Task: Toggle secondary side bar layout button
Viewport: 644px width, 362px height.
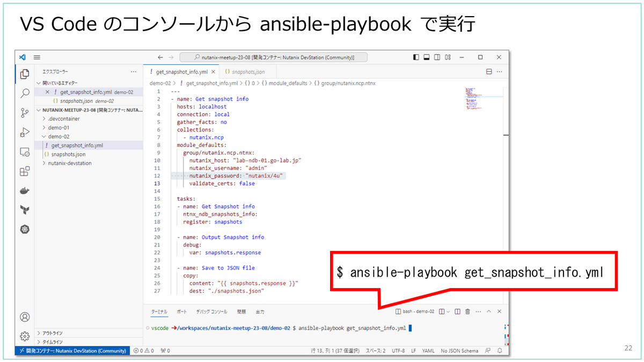Action: [437, 57]
